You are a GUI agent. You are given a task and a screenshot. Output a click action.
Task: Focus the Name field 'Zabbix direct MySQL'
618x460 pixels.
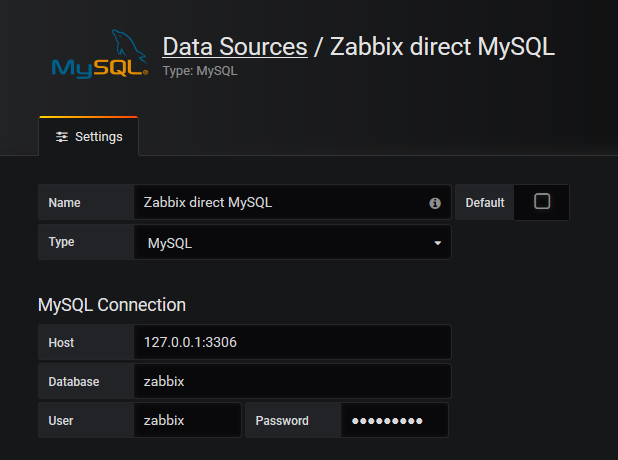point(280,203)
